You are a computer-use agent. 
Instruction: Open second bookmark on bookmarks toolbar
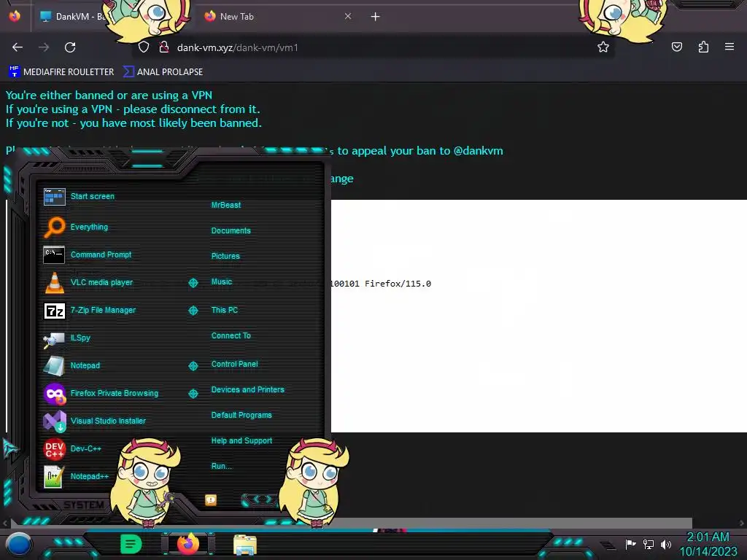click(163, 72)
